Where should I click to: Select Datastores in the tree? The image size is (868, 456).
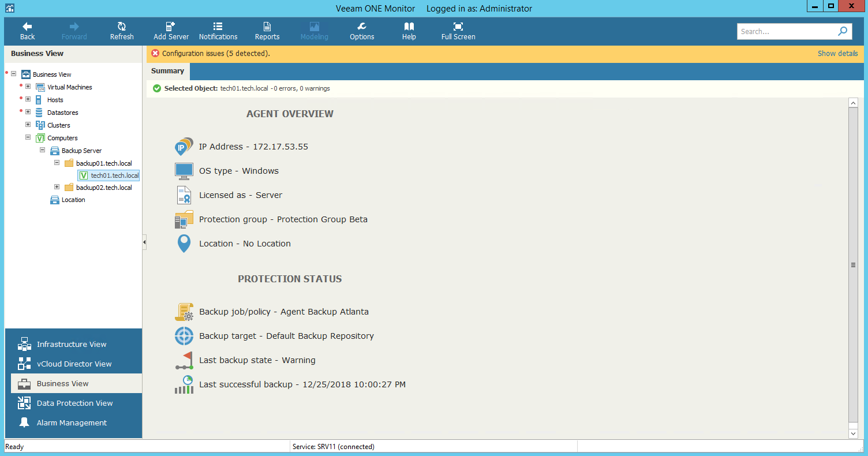point(62,113)
